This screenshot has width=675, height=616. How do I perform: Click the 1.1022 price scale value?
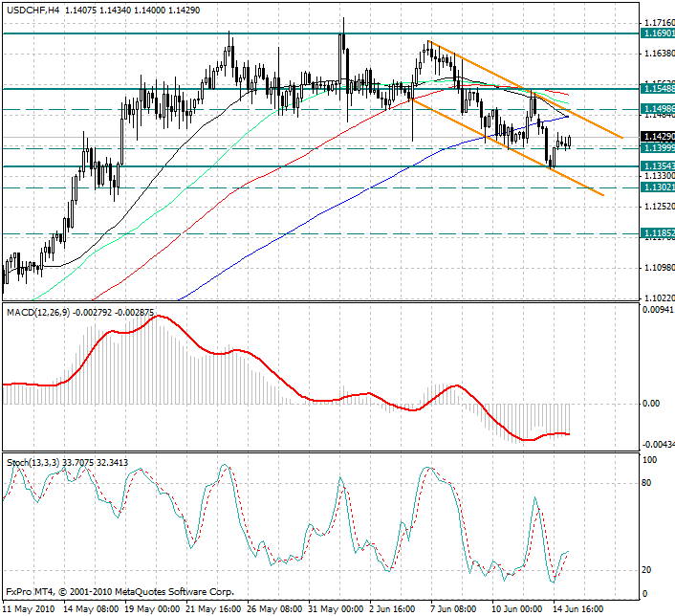pyautogui.click(x=659, y=298)
